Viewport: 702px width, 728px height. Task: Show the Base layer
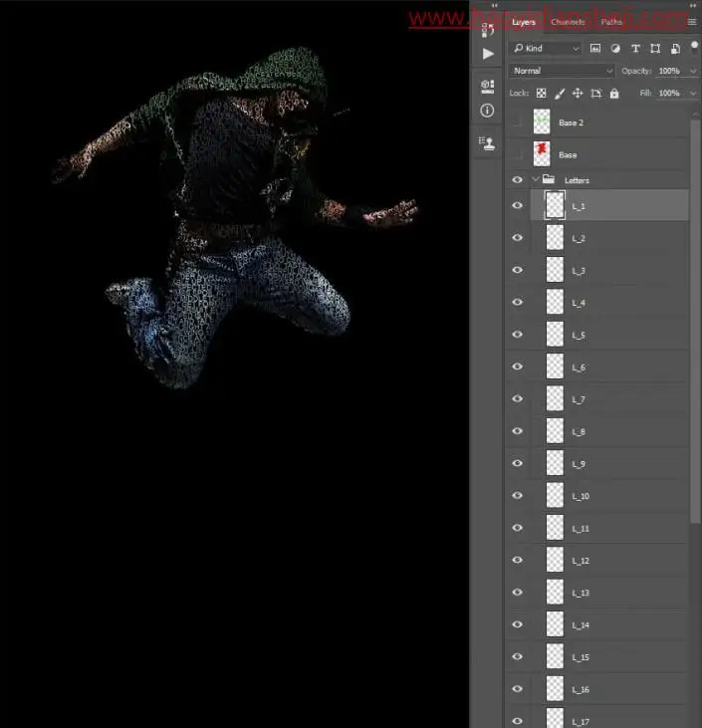click(516, 154)
